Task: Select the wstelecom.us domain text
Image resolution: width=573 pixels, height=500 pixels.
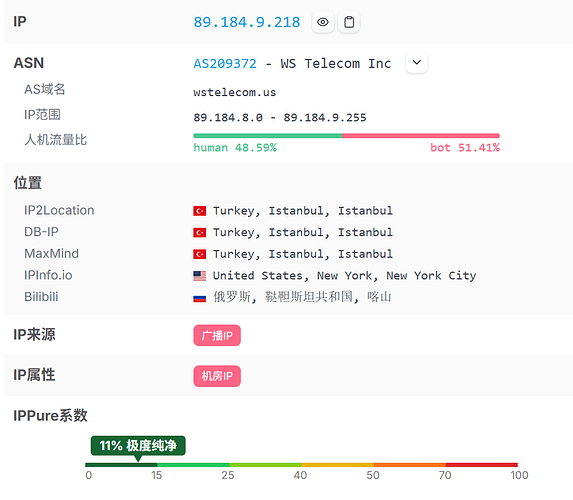Action: coord(235,92)
